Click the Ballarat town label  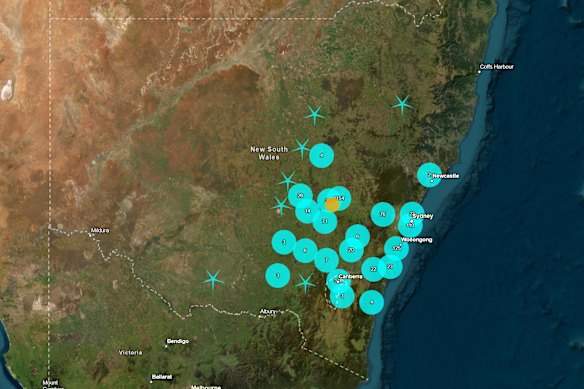click(162, 377)
